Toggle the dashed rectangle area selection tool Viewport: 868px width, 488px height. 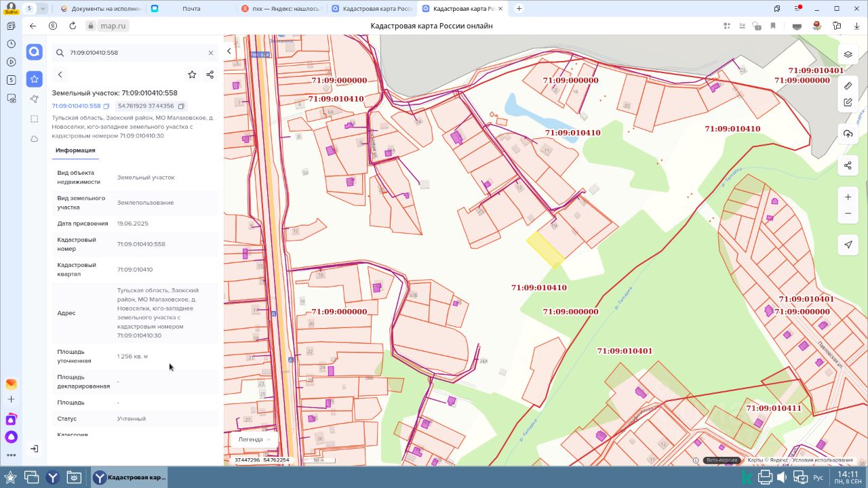click(x=34, y=119)
